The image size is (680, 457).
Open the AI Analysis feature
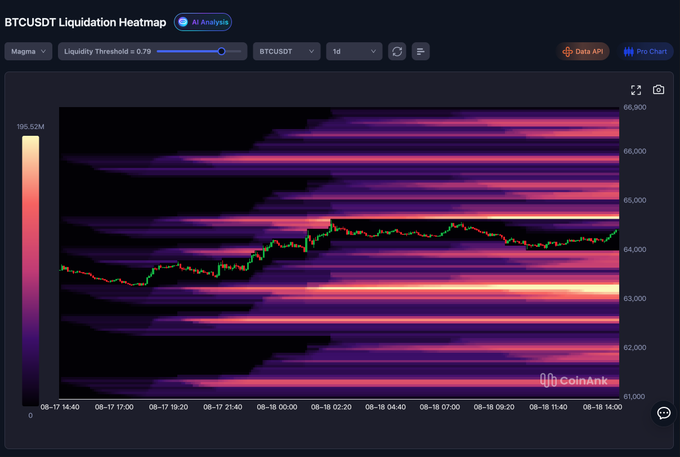[203, 22]
